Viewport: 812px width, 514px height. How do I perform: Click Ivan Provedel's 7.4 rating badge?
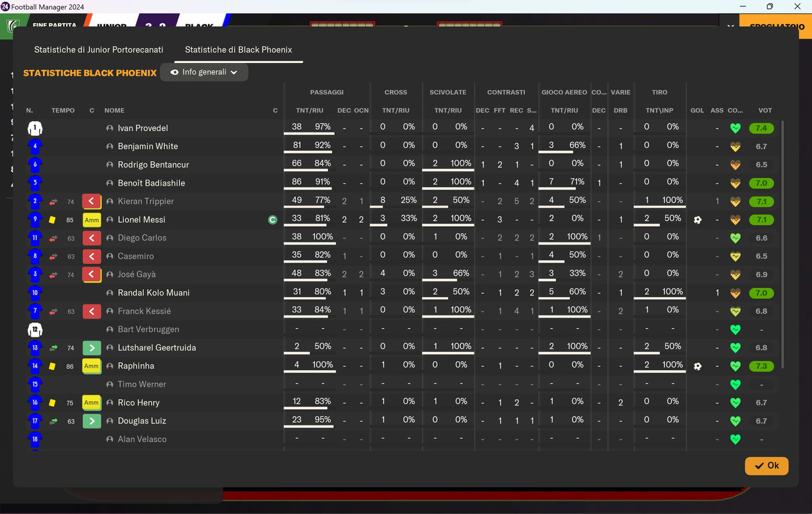pyautogui.click(x=761, y=128)
